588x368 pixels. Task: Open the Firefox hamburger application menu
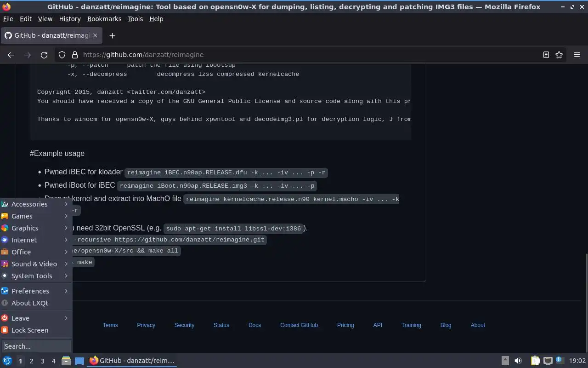577,55
